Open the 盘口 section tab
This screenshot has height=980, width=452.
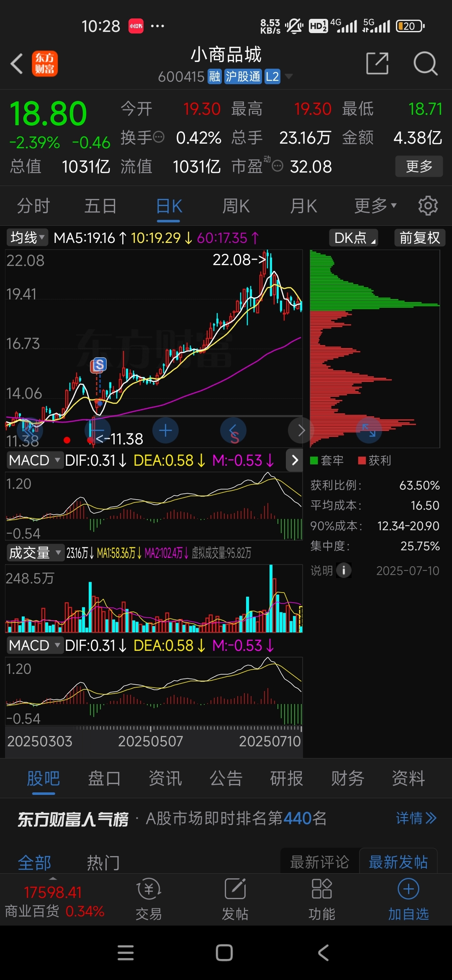(104, 779)
